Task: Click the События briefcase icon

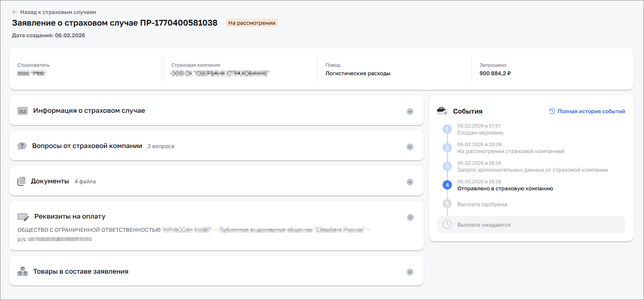Action: 442,111
